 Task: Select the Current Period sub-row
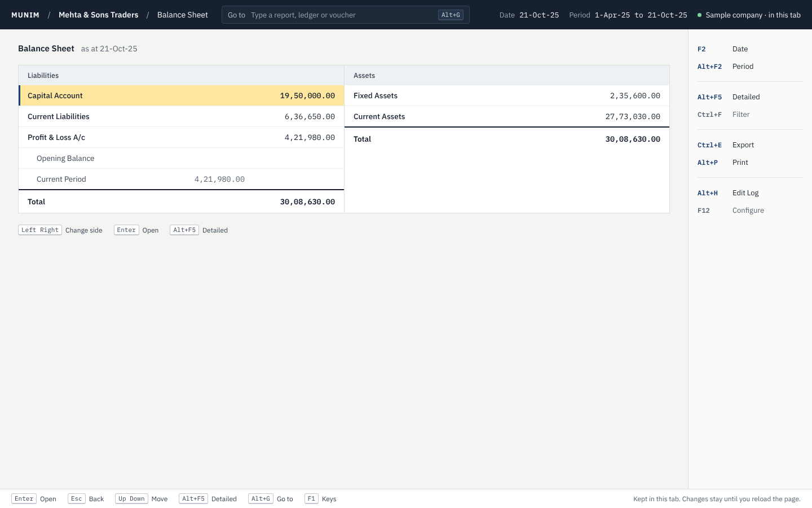(181, 179)
